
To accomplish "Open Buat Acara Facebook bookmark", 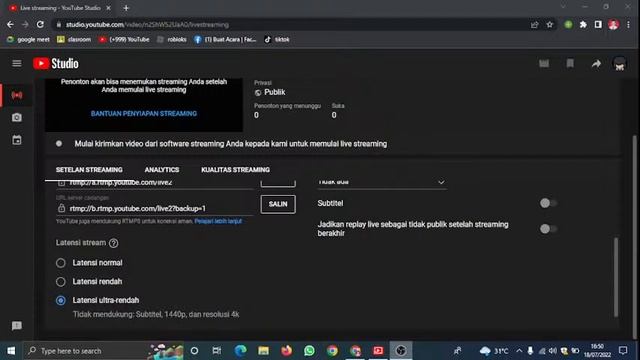I will pos(225,40).
